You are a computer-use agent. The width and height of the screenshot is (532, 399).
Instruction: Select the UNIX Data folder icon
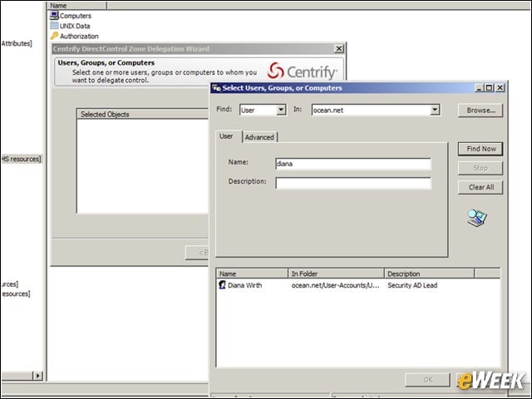tap(54, 26)
